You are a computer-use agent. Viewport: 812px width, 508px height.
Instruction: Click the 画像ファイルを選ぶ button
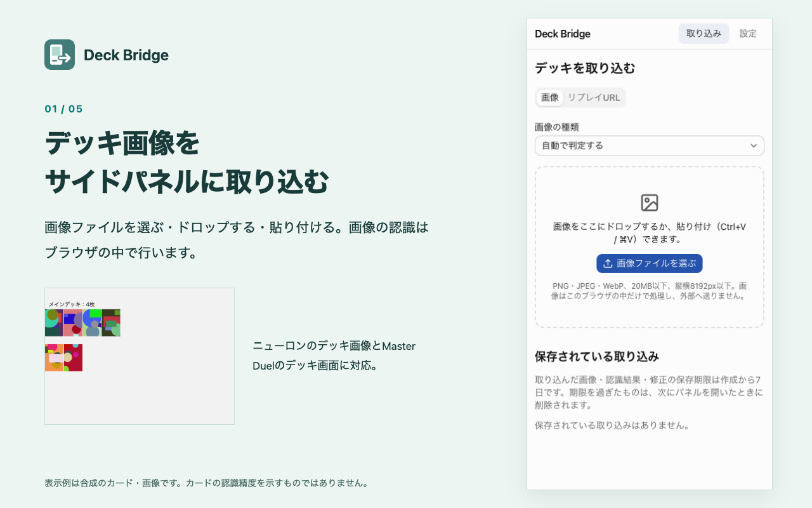tap(650, 264)
